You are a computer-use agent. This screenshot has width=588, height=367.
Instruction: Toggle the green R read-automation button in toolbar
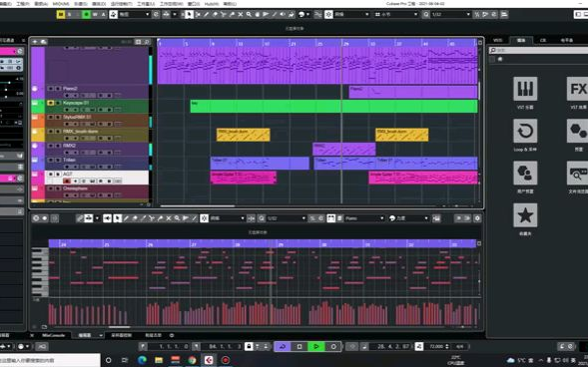click(86, 15)
